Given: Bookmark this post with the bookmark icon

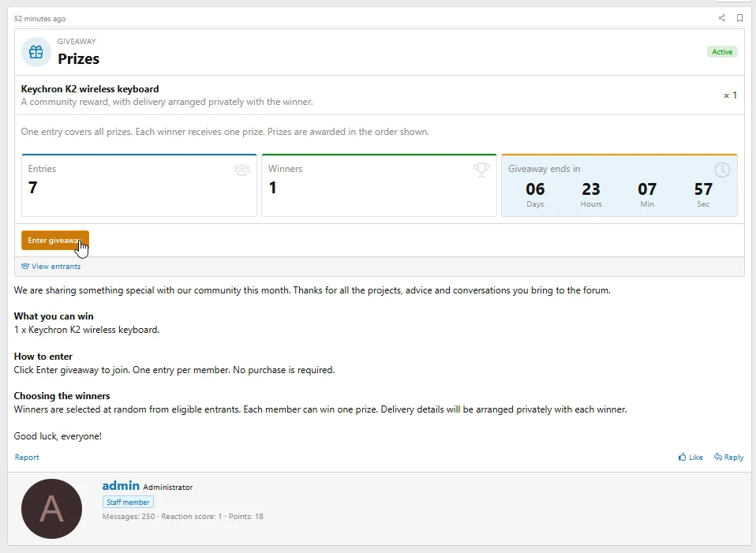Looking at the screenshot, I should click(x=739, y=18).
